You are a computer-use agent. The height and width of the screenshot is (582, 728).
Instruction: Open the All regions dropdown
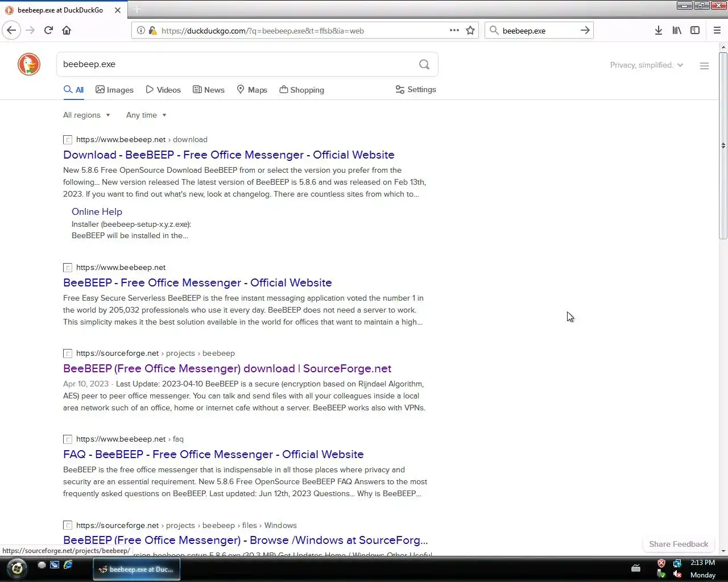point(86,115)
